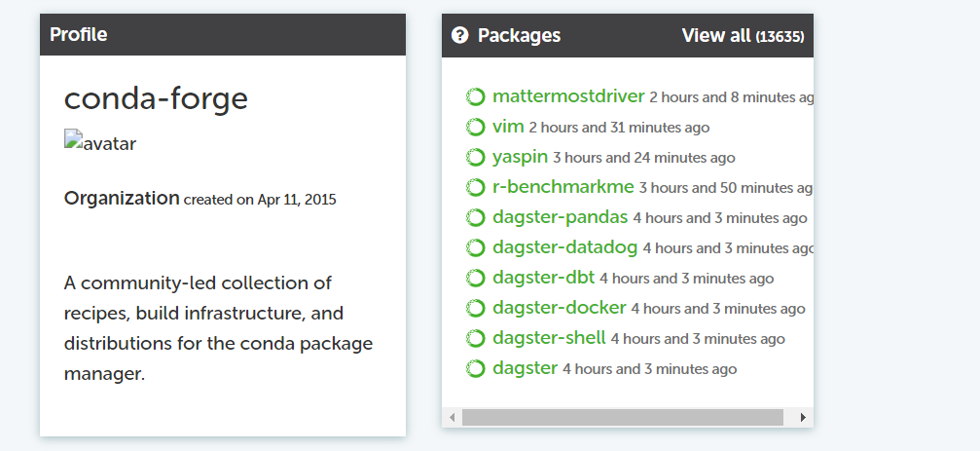The image size is (980, 451).
Task: Click the conda-forge avatar image
Action: [100, 144]
